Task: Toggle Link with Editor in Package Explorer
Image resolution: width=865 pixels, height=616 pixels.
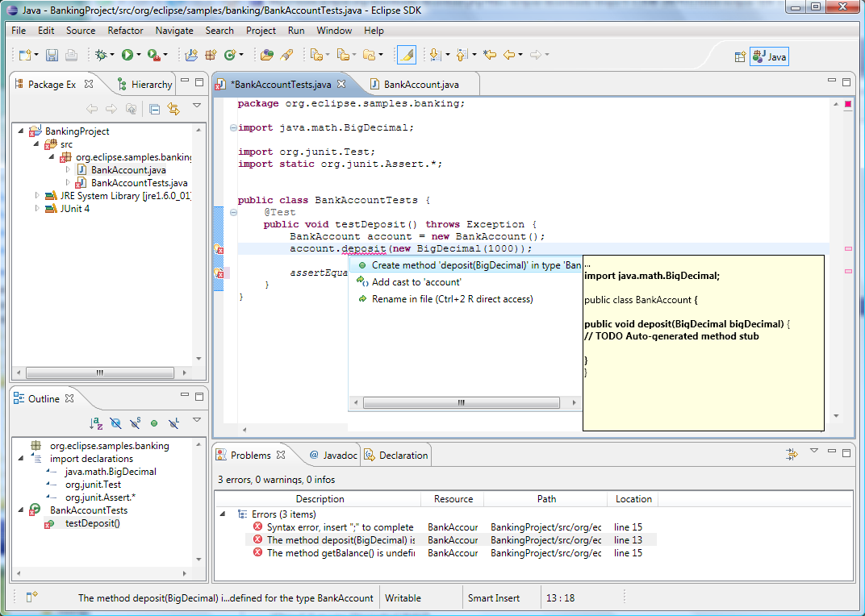Action: (173, 109)
